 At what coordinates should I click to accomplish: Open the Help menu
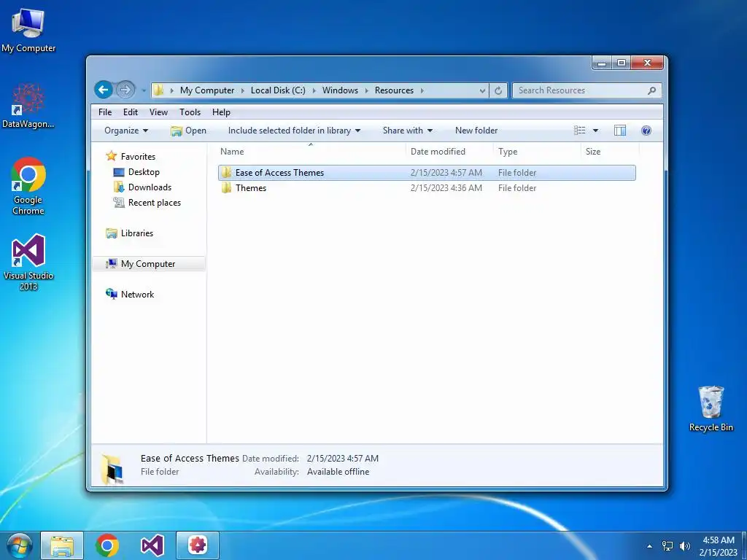221,112
